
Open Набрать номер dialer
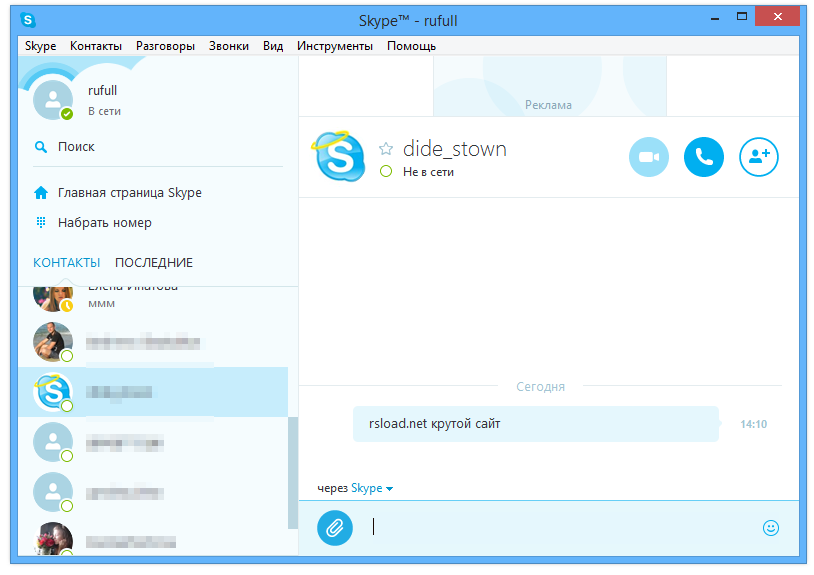pyautogui.click(x=104, y=223)
